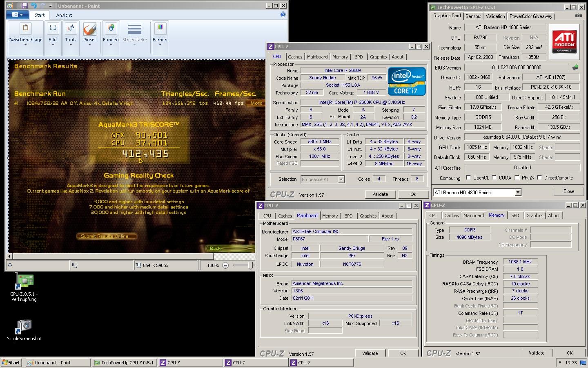Click the cursor position icon in Paint's status bar

10,265
